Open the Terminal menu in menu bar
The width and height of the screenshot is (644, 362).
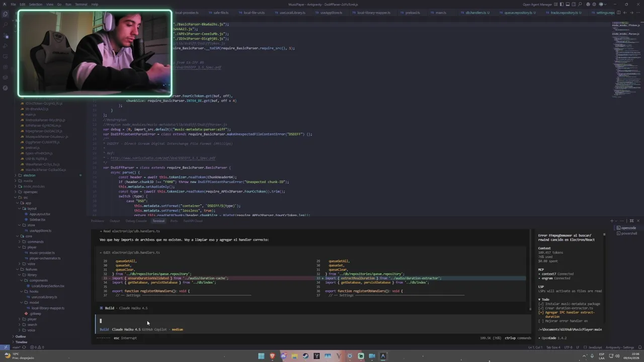[81, 4]
